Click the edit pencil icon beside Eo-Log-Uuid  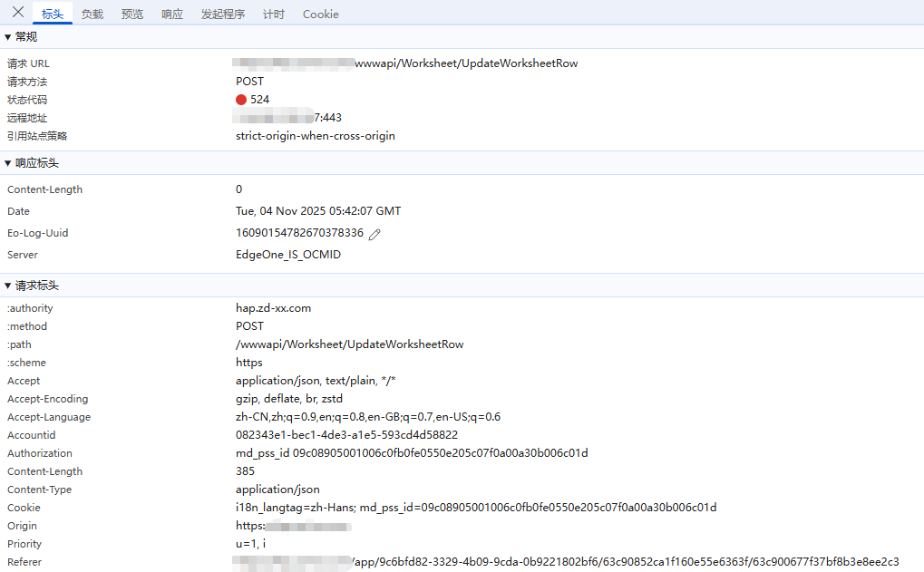(374, 234)
